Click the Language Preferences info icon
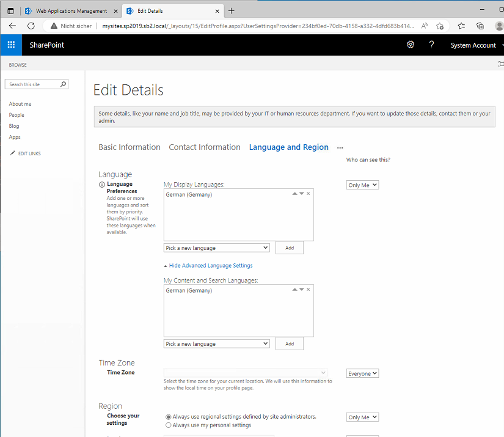This screenshot has height=437, width=504. click(102, 184)
